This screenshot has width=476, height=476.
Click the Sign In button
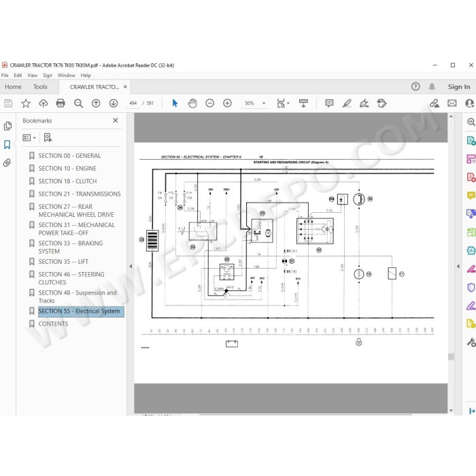click(x=459, y=87)
